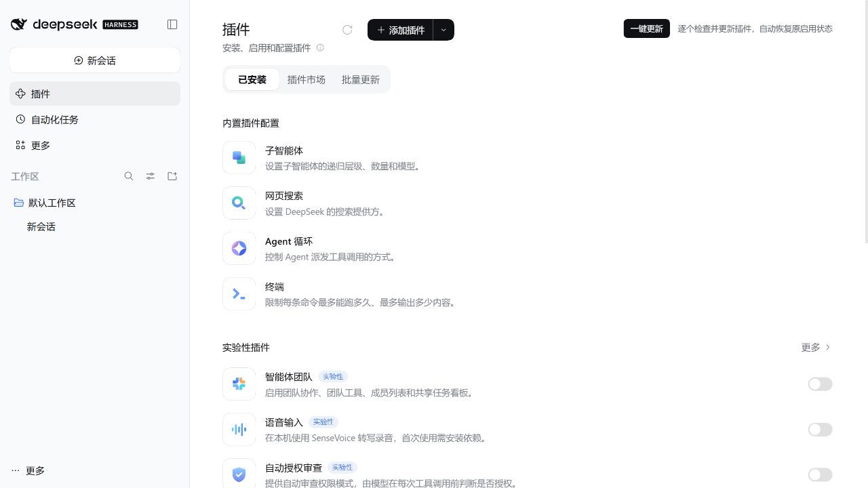Click the 子智能体 title text

pyautogui.click(x=284, y=150)
